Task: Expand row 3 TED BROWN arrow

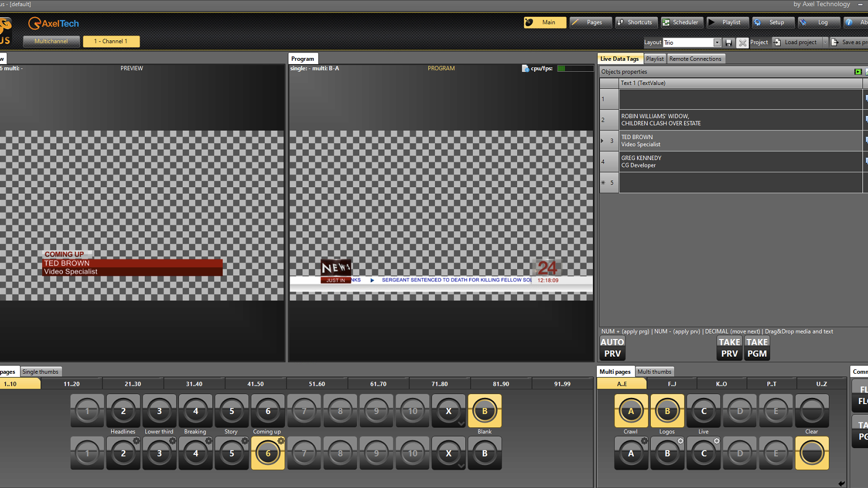Action: tap(602, 141)
